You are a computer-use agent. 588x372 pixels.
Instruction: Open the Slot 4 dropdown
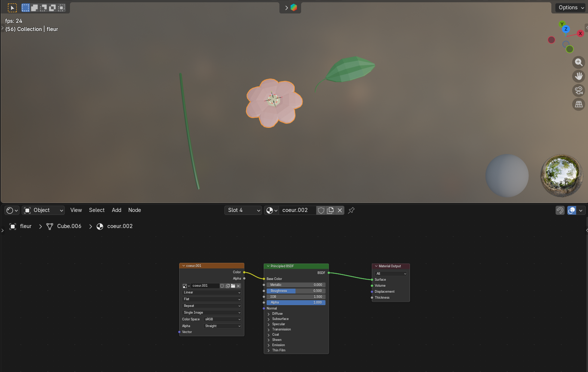[x=243, y=210]
